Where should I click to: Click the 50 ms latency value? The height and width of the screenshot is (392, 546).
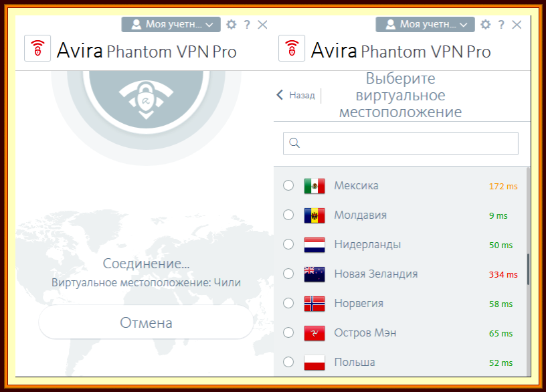coord(500,245)
